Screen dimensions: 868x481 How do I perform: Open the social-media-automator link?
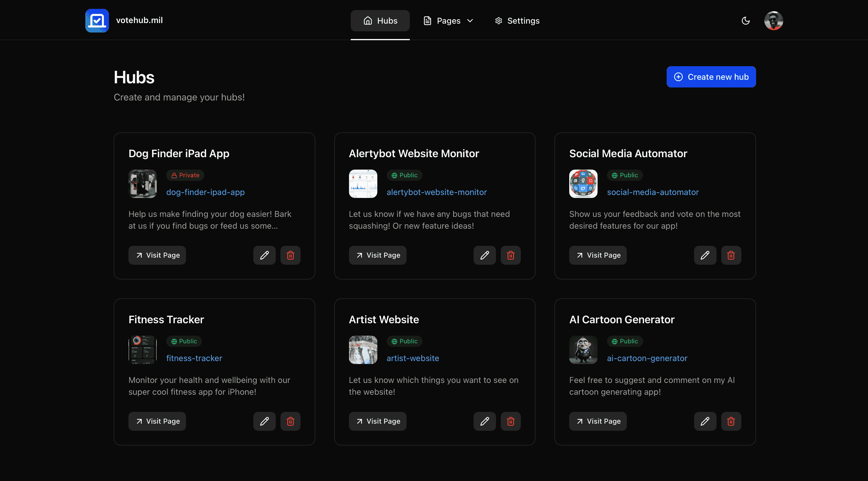(x=653, y=192)
